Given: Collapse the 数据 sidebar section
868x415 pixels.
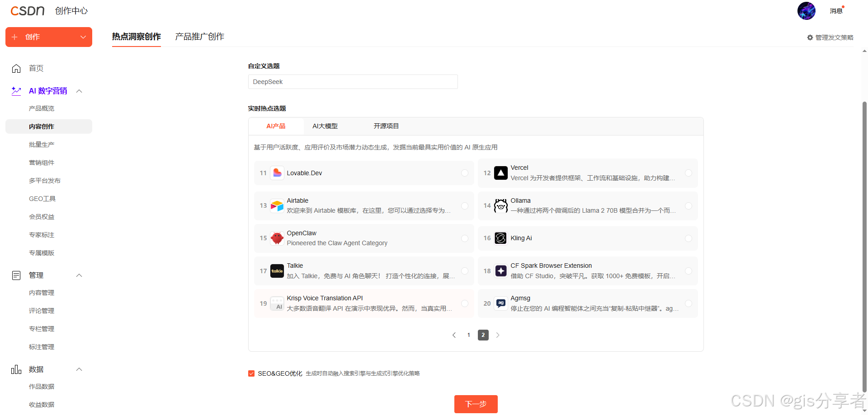Looking at the screenshot, I should pyautogui.click(x=79, y=369).
